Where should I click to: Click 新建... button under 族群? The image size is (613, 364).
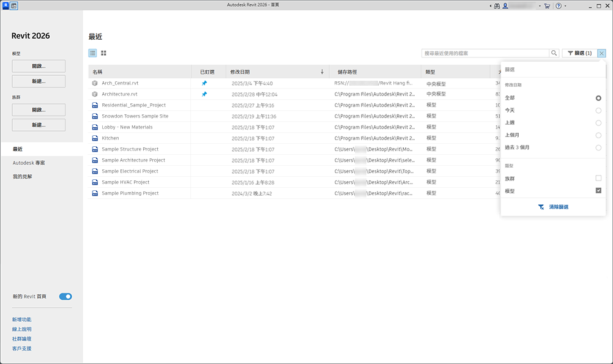pyautogui.click(x=39, y=125)
